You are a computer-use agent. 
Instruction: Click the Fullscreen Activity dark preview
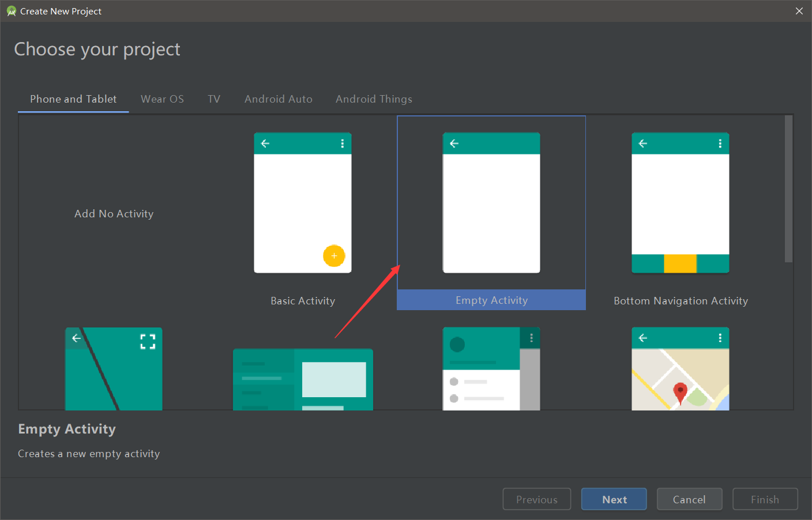pos(114,369)
